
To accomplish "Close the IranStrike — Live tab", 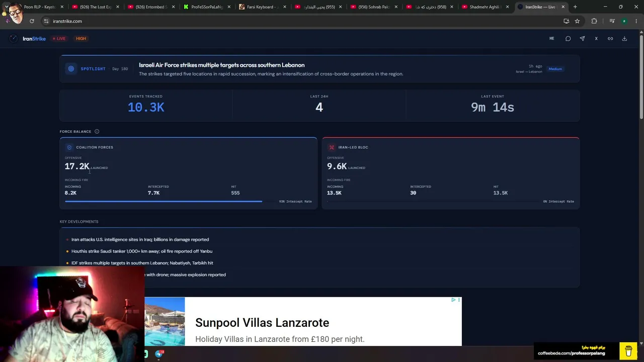I will pos(563,7).
